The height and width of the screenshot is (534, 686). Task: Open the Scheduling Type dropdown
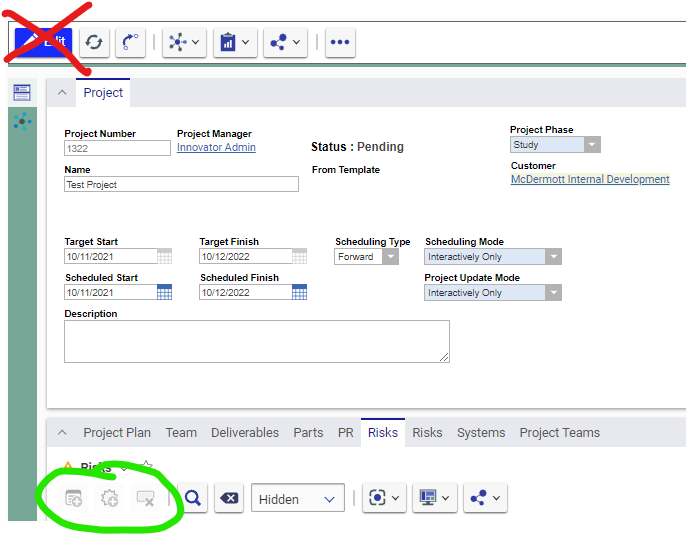click(390, 257)
